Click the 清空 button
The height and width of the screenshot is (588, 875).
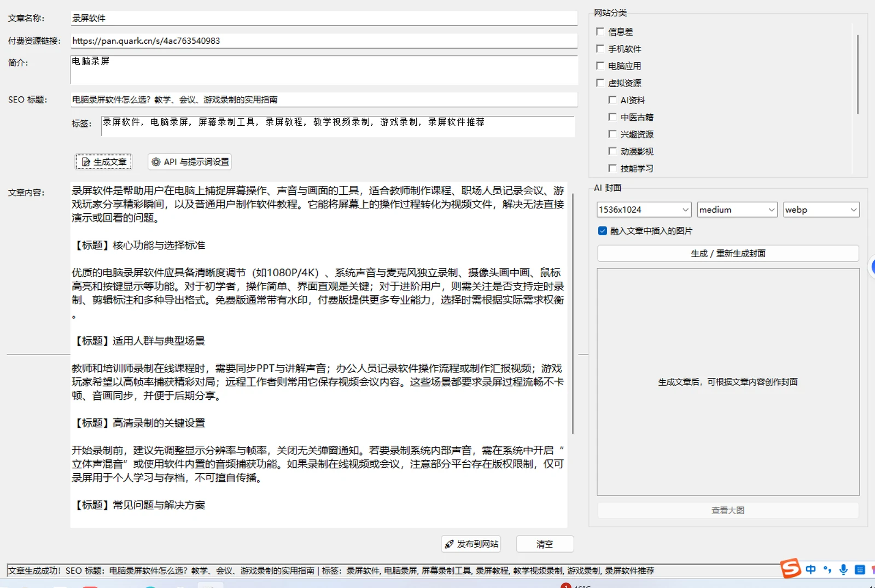(x=545, y=544)
